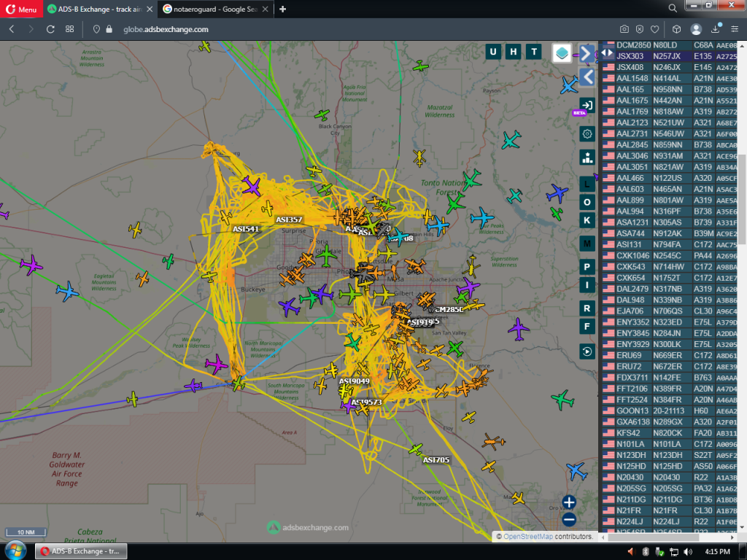Toggle the P persistence button
Image resolution: width=747 pixels, height=560 pixels.
tap(587, 267)
